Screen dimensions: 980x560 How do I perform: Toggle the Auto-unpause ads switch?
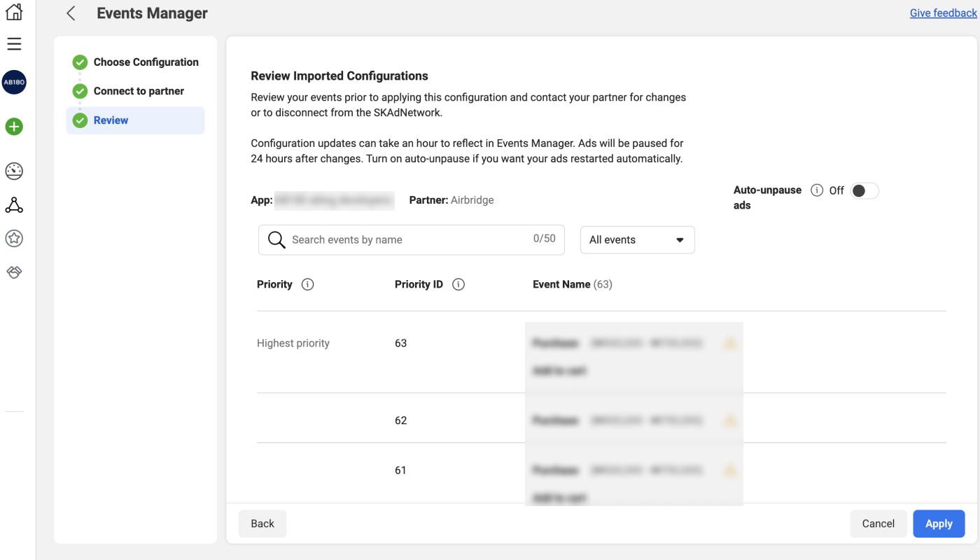pos(864,190)
